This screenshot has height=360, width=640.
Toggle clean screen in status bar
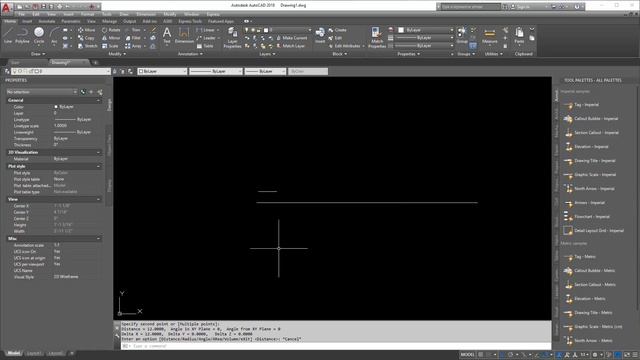click(x=627, y=355)
